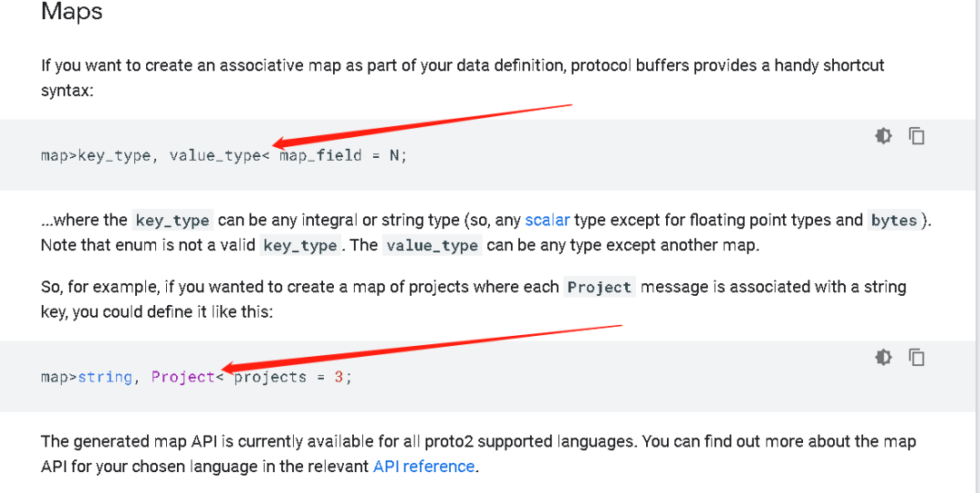
Task: Copy the projects map code sample
Action: (x=917, y=357)
